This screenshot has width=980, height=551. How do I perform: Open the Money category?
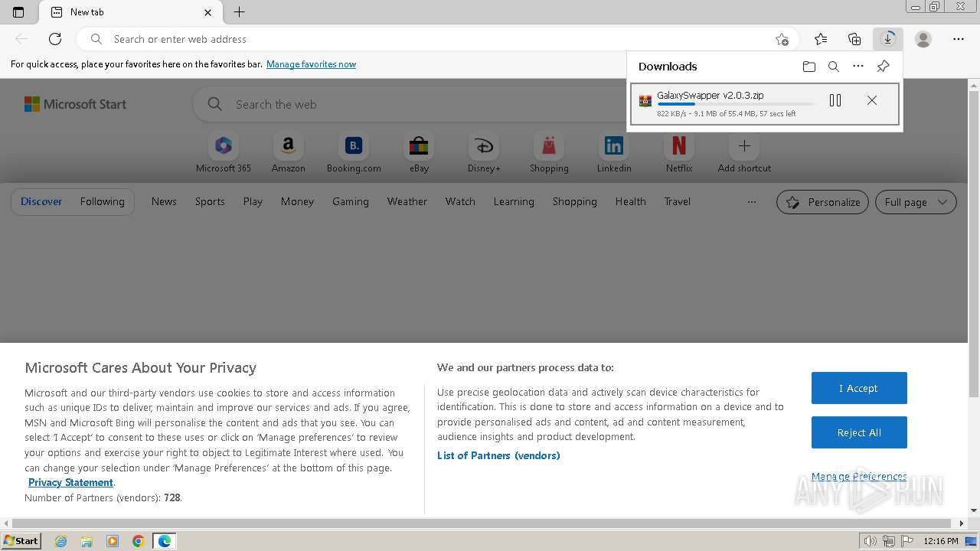[x=297, y=201]
